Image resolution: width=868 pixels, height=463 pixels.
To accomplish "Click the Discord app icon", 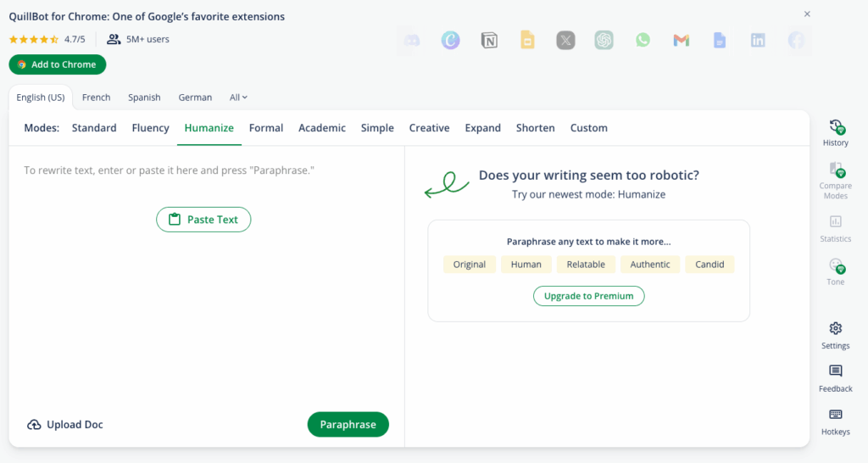I will pyautogui.click(x=412, y=41).
